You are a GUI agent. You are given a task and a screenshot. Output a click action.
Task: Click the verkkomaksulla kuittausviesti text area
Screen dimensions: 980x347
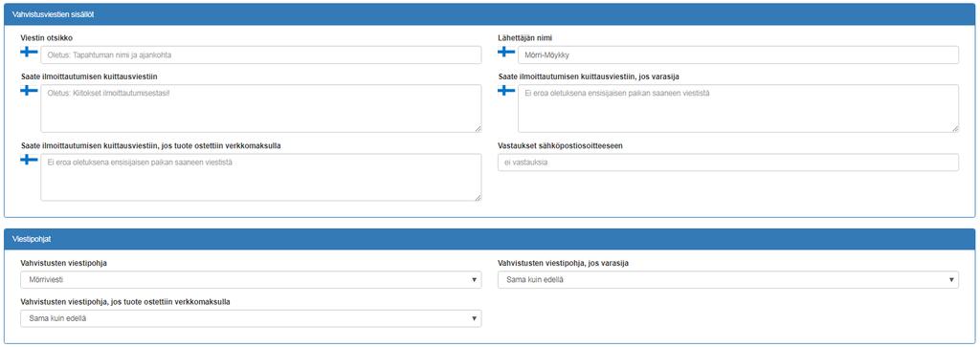coord(261,177)
